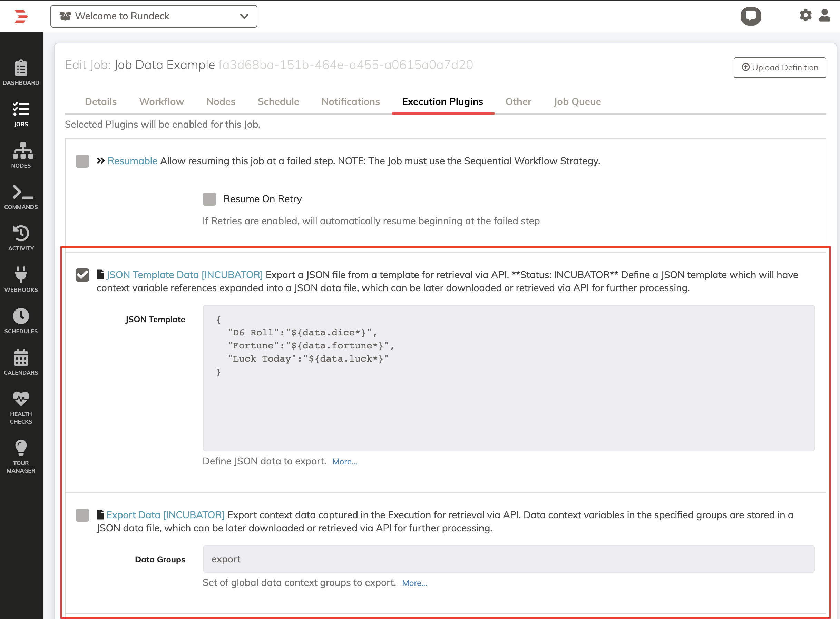Click the Export Data [INCUBATOR] link

pos(165,515)
